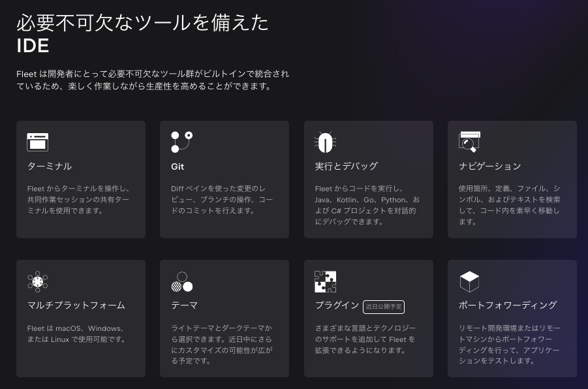Click the Git branch icon
588x389 pixels.
(x=182, y=142)
